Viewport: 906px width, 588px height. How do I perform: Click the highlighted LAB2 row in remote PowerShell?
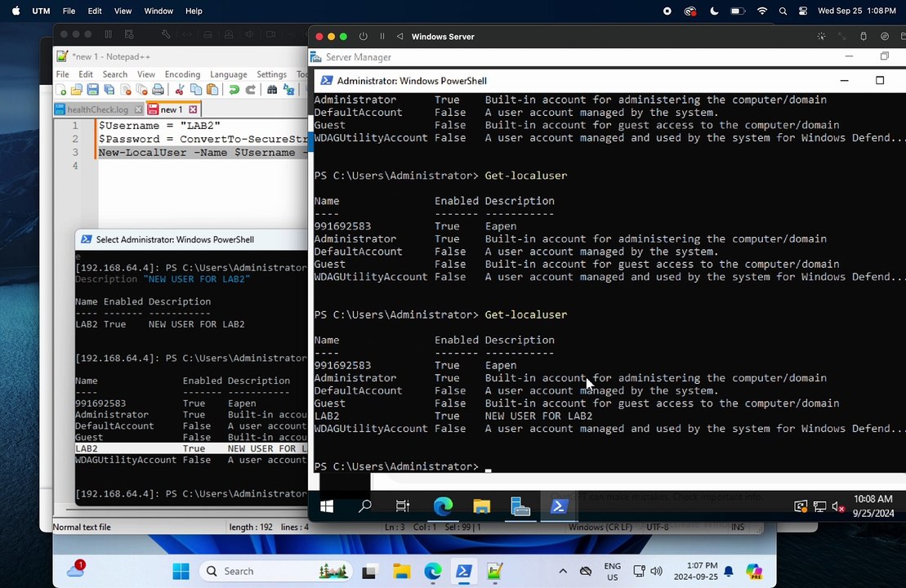point(191,449)
